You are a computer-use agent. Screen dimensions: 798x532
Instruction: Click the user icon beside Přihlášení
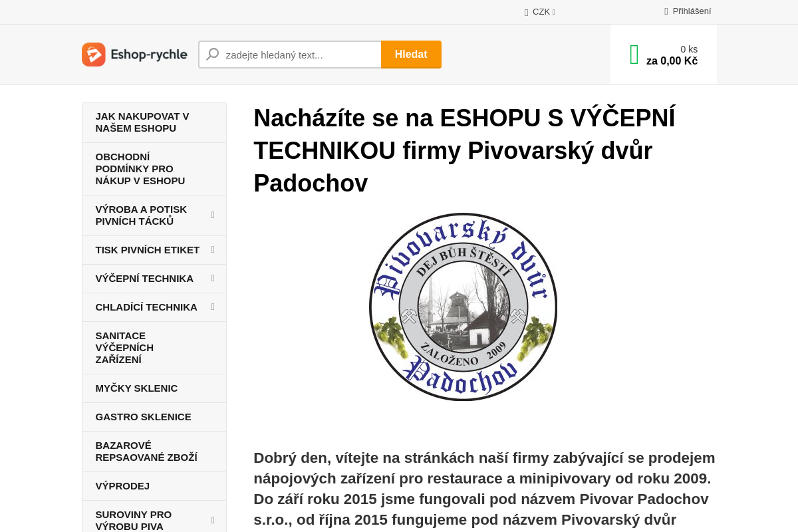click(665, 11)
